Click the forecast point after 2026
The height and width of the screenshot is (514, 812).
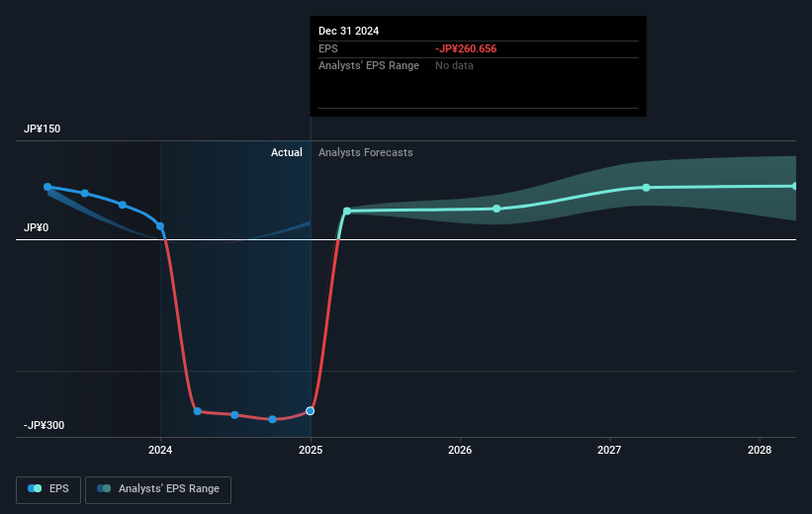496,209
